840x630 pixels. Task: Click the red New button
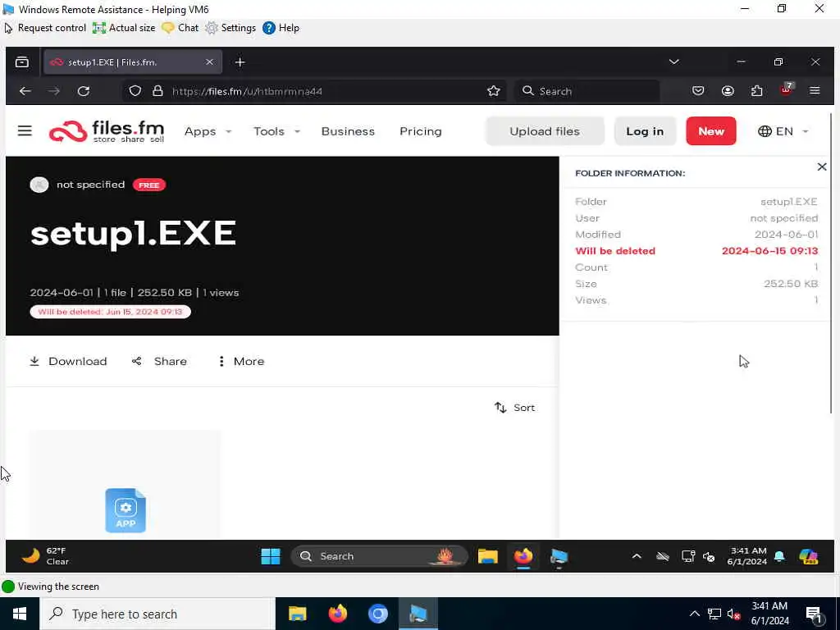(x=711, y=131)
